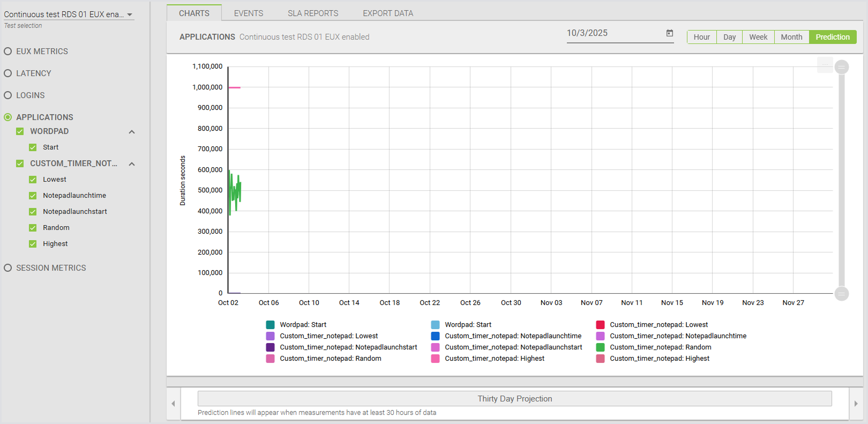Collapse the CUSTOM_TIMER_NOT... group chevron
The height and width of the screenshot is (424, 868).
point(132,164)
